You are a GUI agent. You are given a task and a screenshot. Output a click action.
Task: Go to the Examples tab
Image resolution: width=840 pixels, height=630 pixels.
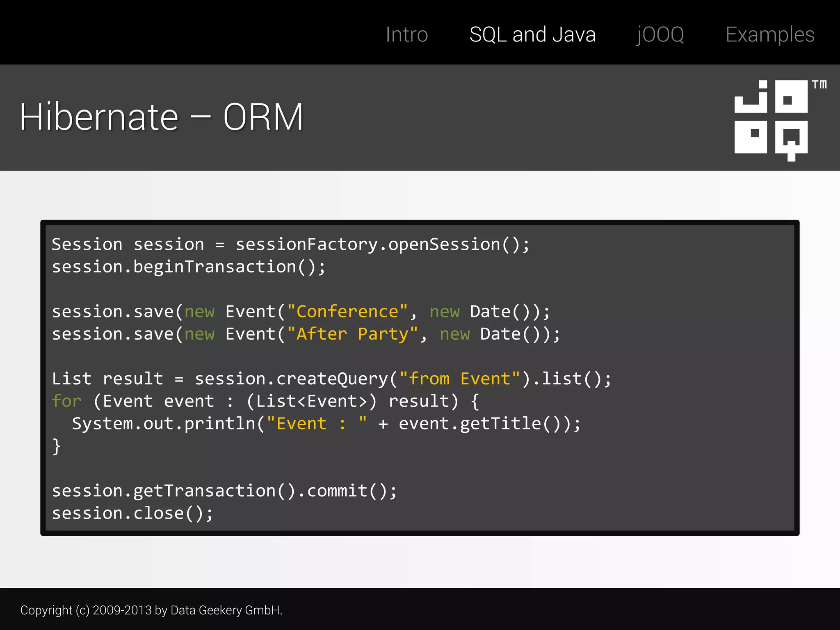pos(770,35)
